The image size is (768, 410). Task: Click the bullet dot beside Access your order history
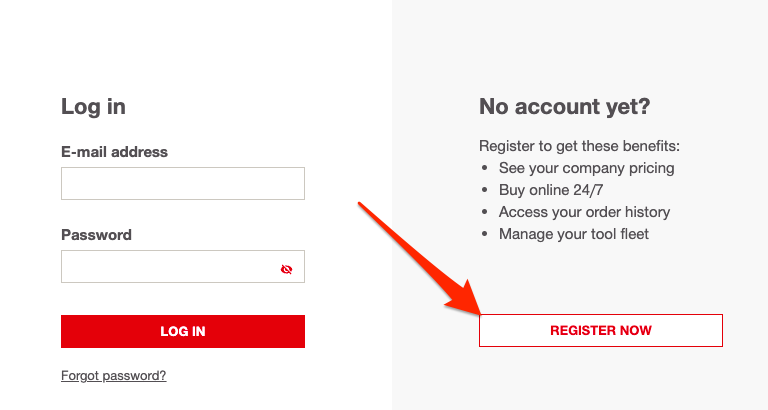click(x=484, y=212)
